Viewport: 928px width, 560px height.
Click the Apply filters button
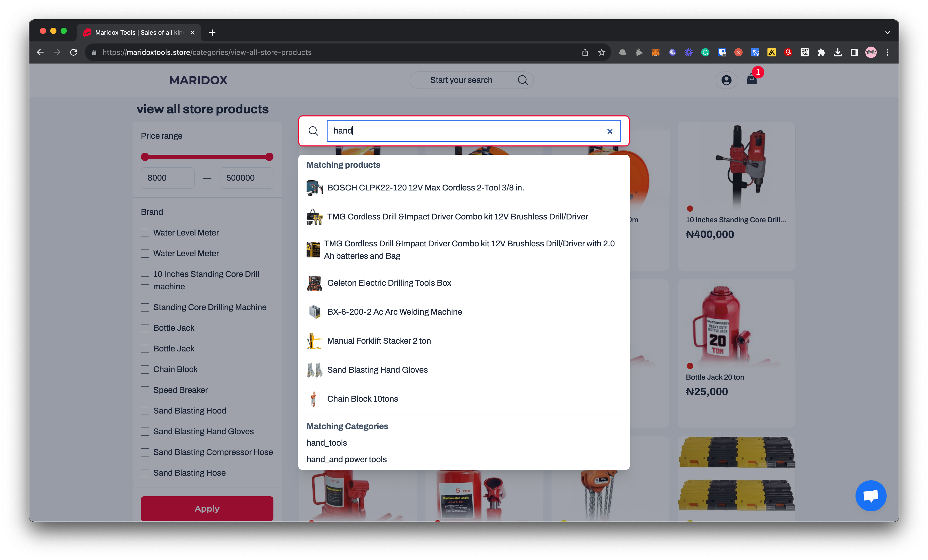coord(207,509)
